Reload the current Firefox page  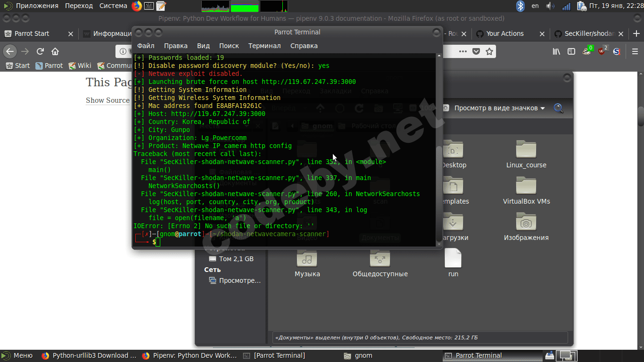pyautogui.click(x=41, y=51)
